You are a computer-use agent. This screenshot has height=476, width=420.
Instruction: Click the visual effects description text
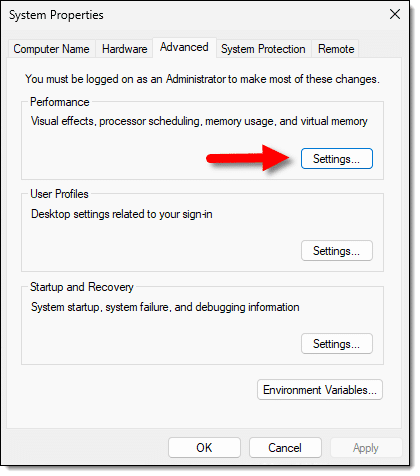pos(199,121)
